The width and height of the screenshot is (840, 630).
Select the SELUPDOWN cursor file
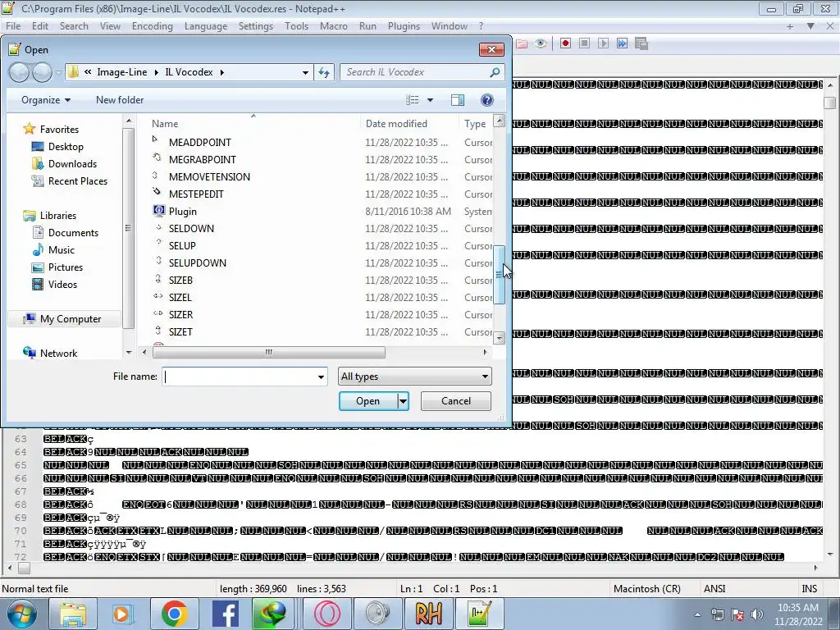[x=197, y=263]
